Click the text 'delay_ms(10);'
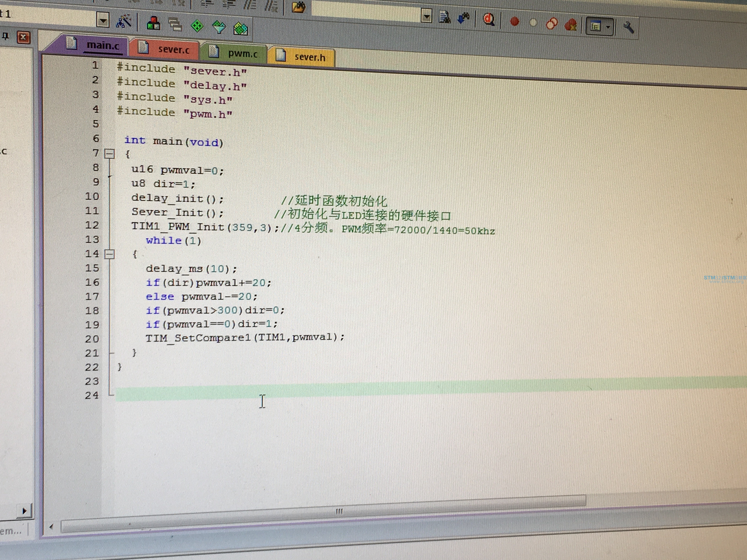 (192, 269)
